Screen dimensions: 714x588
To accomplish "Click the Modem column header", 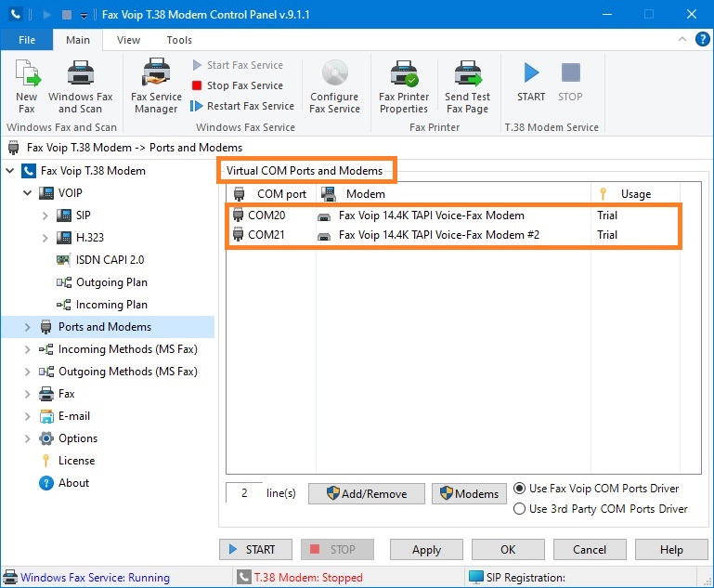I will [453, 194].
